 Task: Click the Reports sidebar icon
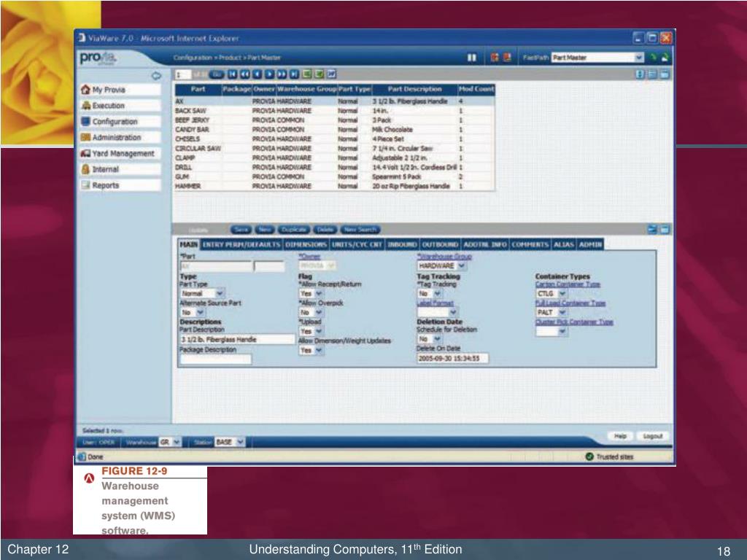click(x=86, y=185)
